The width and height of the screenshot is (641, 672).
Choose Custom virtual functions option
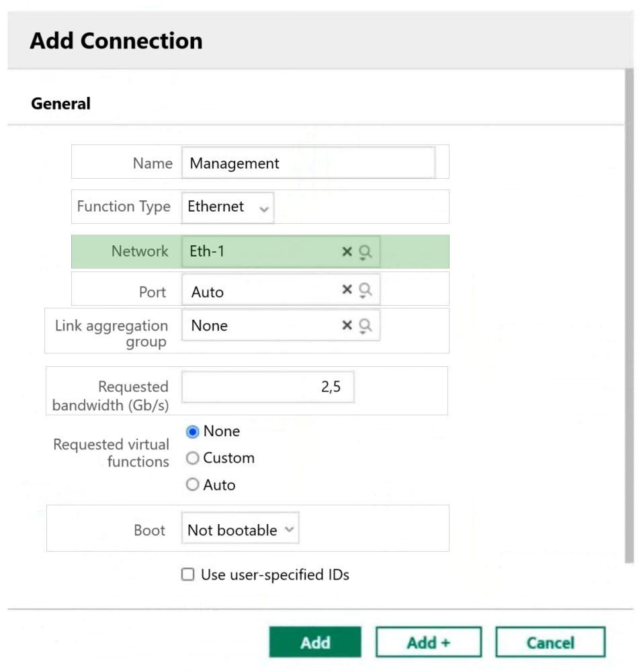coord(192,458)
